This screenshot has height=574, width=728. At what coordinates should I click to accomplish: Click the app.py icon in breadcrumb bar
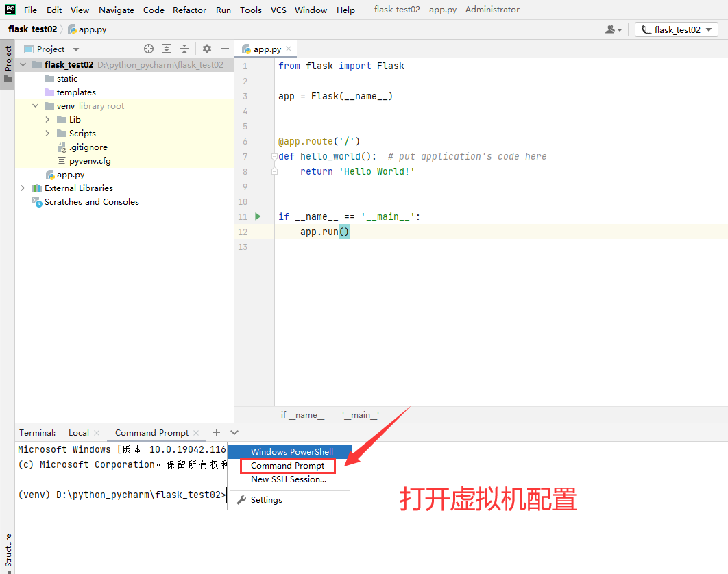point(71,29)
